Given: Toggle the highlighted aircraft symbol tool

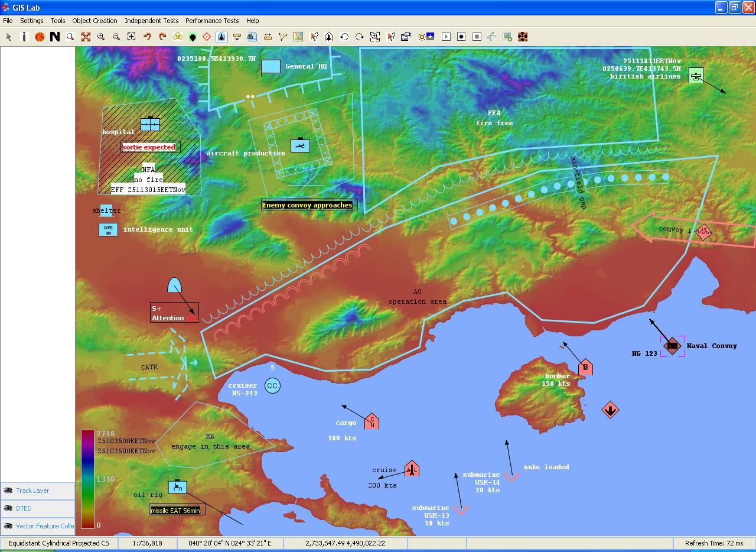Looking at the screenshot, I should [221, 37].
